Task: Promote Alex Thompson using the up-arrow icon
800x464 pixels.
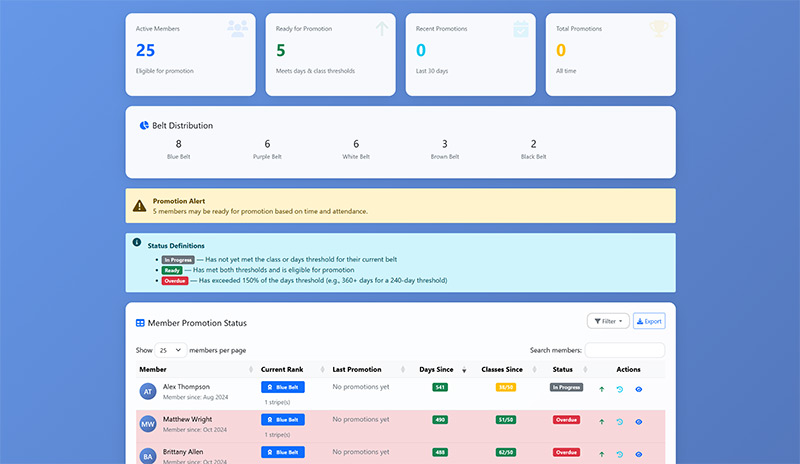Action: (x=601, y=388)
